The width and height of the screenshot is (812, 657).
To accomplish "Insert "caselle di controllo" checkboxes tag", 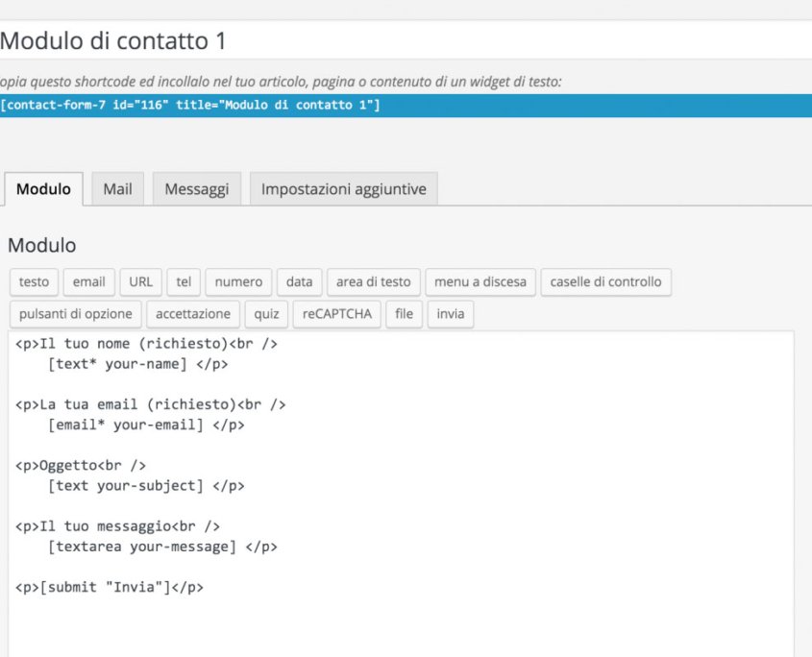I will click(x=606, y=281).
